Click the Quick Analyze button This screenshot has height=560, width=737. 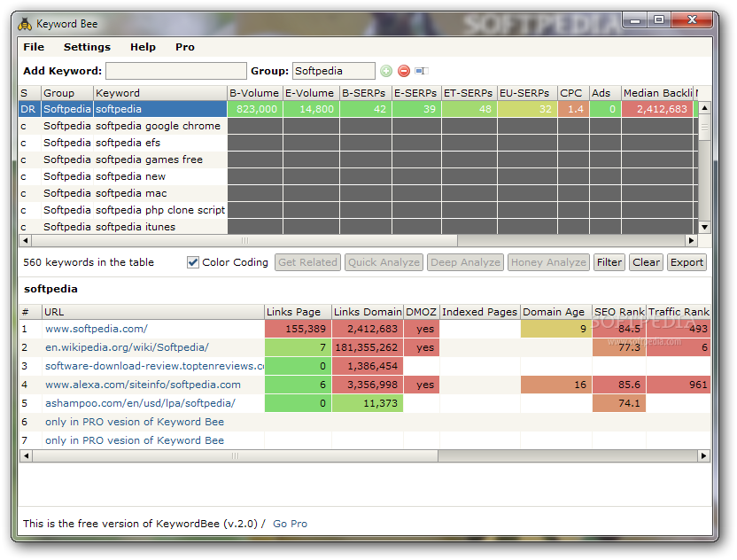384,262
